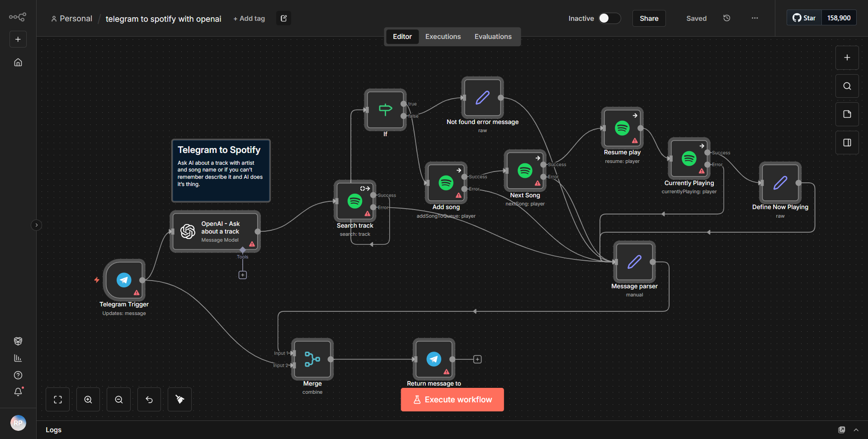Switch to the Executions tab
Screen dimensions: 868x439
443,36
